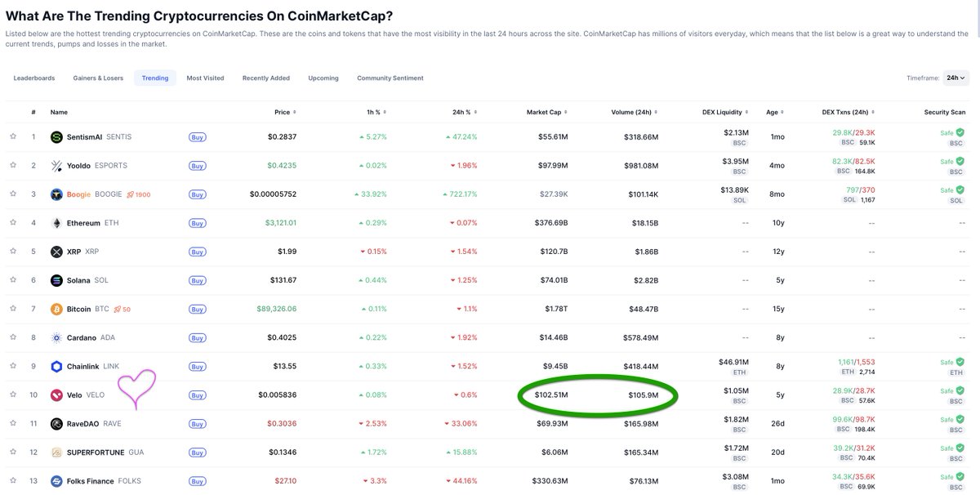Image resolution: width=980 pixels, height=495 pixels.
Task: Click the Chainlink Safe checkmark shield
Action: (x=960, y=362)
